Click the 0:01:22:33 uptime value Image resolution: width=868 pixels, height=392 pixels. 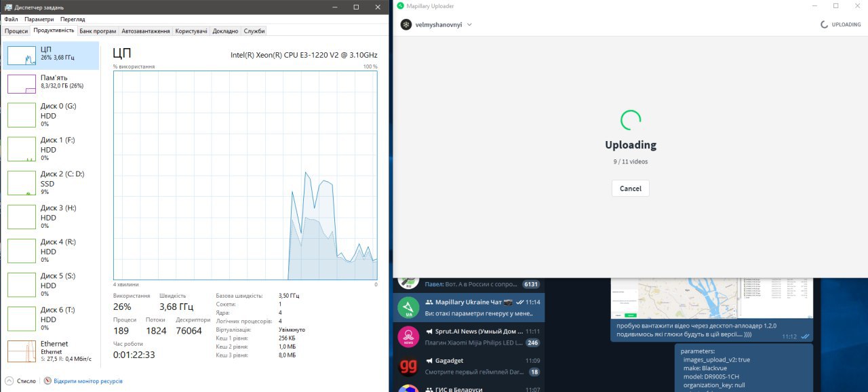coord(134,355)
